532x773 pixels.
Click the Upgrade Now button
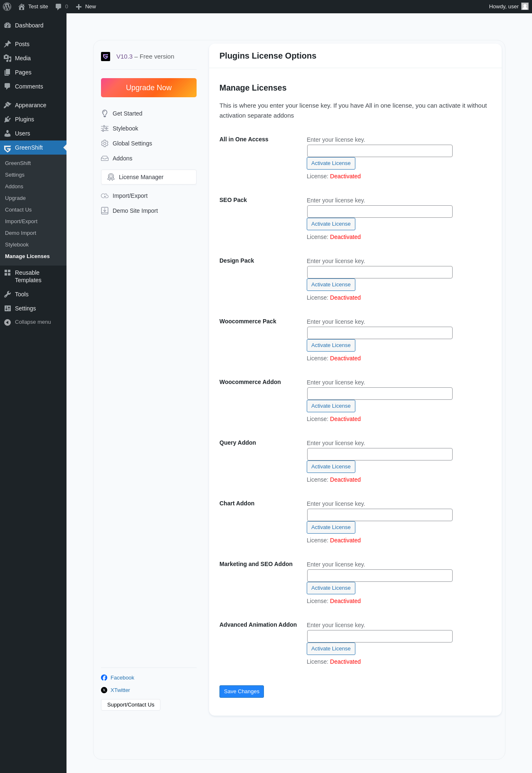tap(149, 88)
